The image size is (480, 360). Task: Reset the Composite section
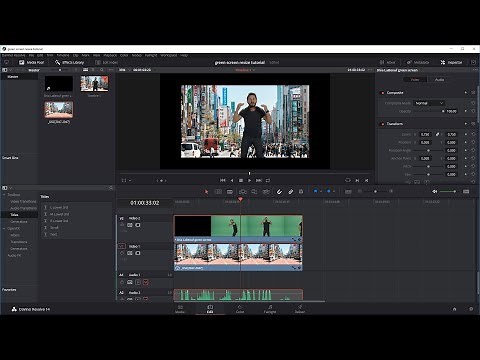(x=473, y=93)
